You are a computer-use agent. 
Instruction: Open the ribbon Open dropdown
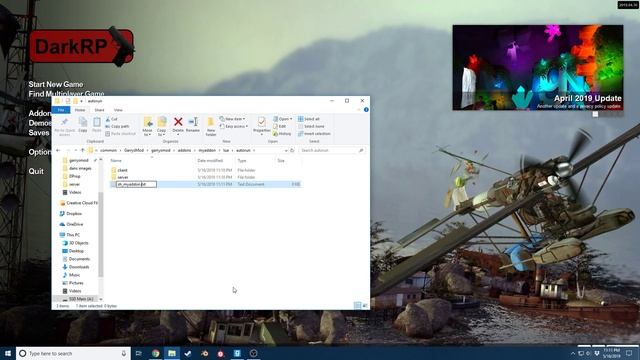[x=282, y=119]
